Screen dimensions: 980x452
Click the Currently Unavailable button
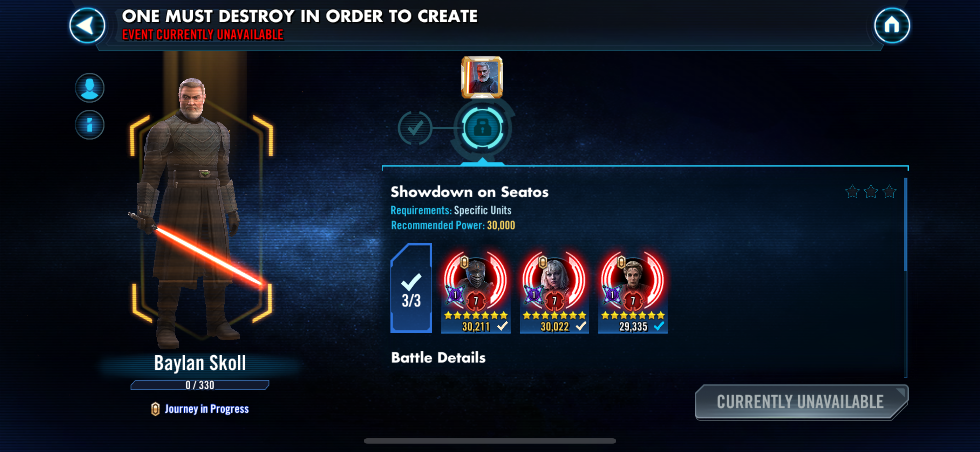[801, 402]
